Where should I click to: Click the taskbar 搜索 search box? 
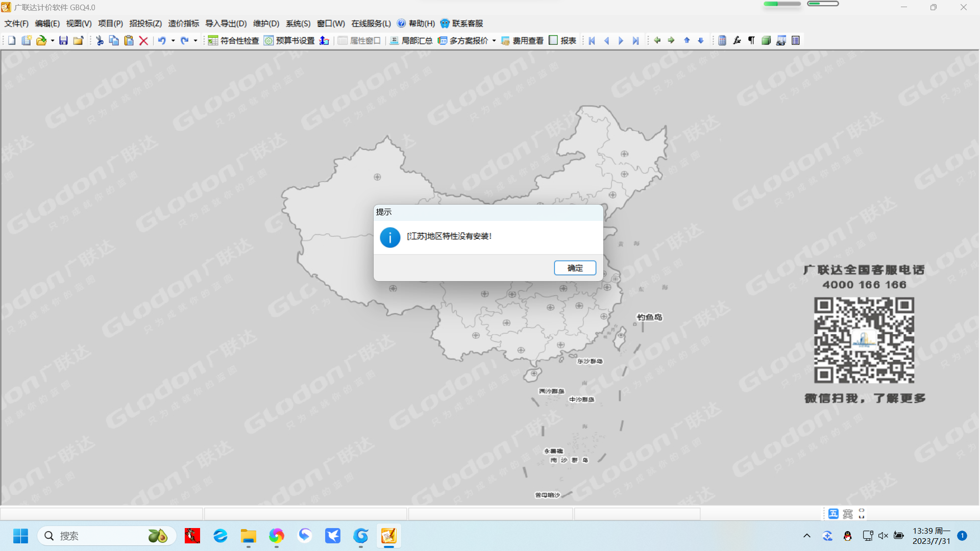point(107,536)
